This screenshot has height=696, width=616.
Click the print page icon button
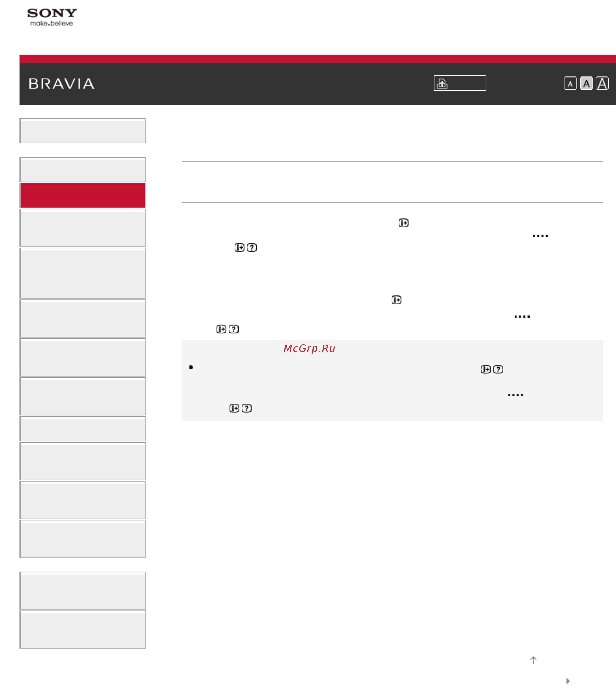pos(460,83)
